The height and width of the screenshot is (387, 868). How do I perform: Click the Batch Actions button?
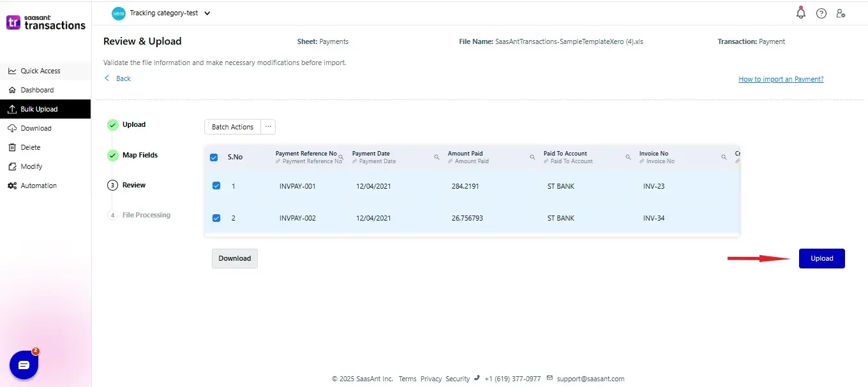tap(233, 127)
